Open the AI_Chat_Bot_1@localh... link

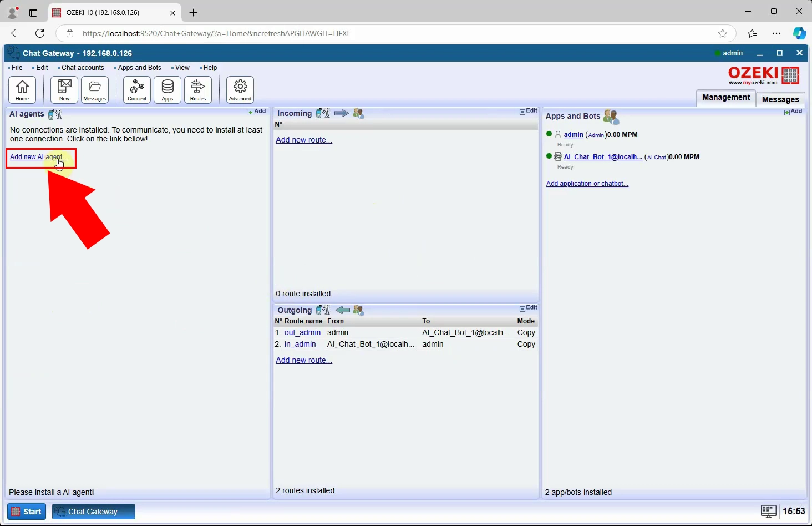tap(603, 157)
